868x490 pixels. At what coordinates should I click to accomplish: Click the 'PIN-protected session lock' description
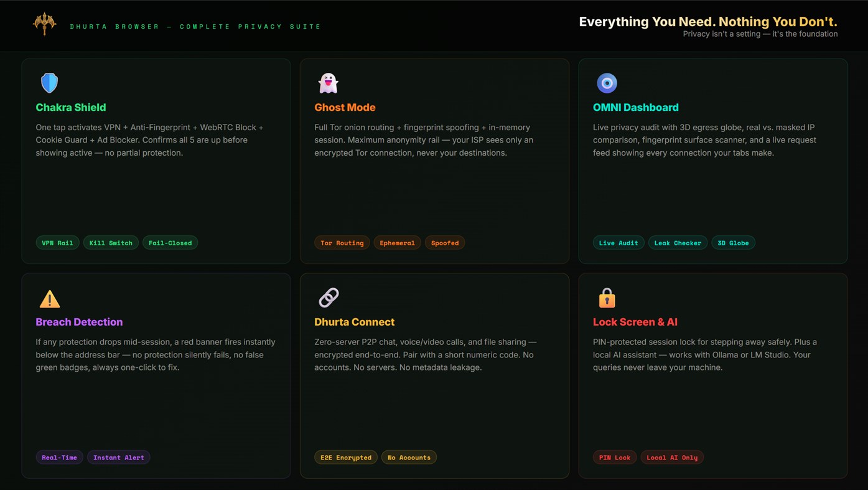coord(705,355)
